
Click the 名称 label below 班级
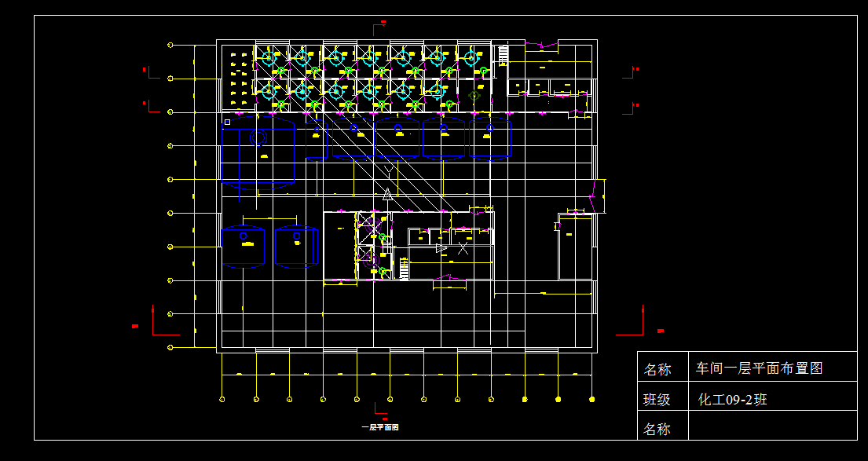[x=657, y=430]
